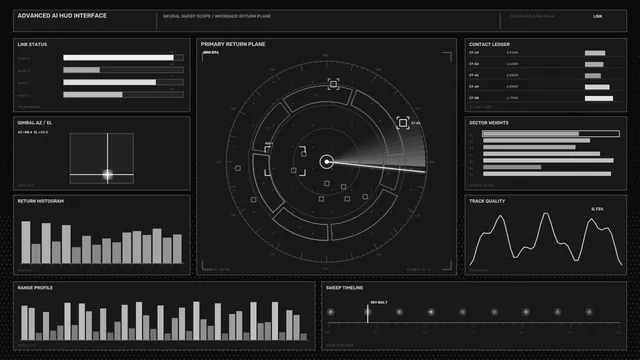Click the outlined top Sector Weights bar
Screen dimensions: 640x360
click(x=551, y=133)
